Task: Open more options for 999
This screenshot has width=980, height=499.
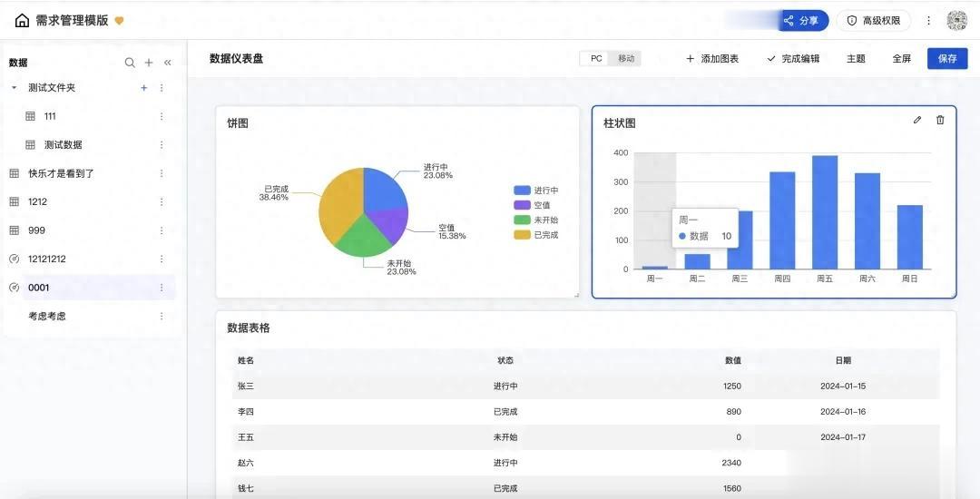Action: (x=162, y=230)
